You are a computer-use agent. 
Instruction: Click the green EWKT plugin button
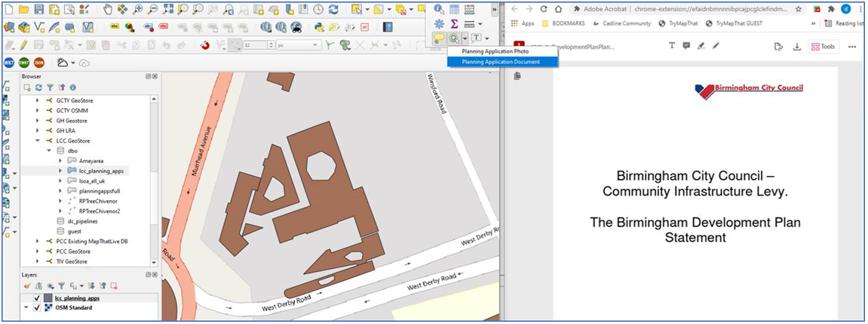tap(24, 63)
